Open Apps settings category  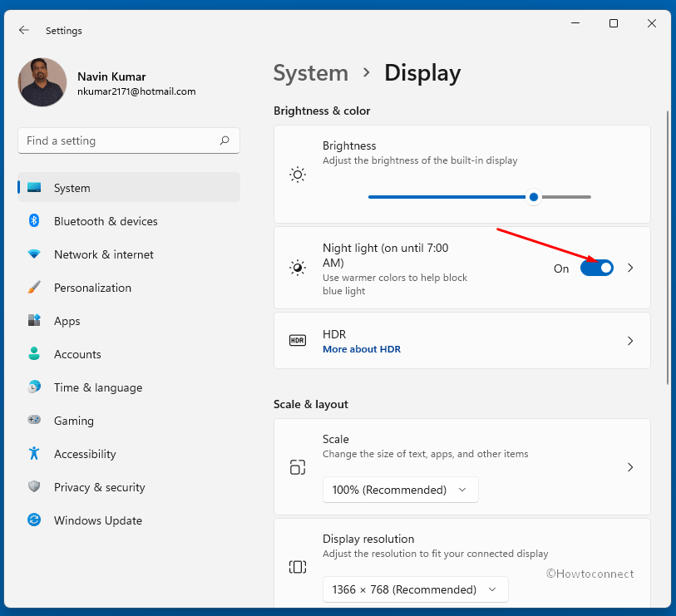click(x=129, y=320)
